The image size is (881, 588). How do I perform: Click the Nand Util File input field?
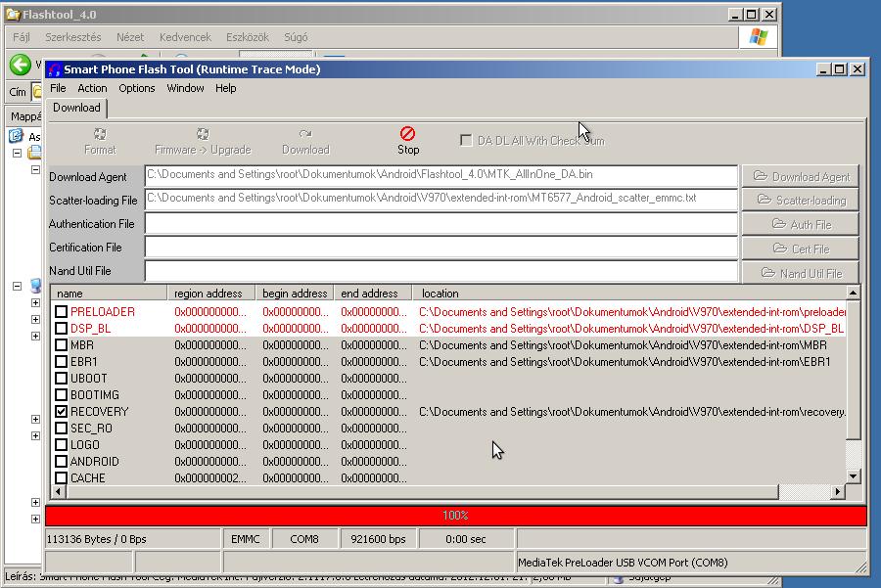click(441, 271)
